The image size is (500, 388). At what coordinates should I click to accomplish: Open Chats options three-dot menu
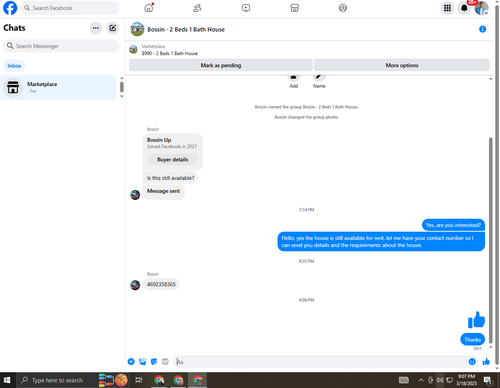pyautogui.click(x=96, y=28)
